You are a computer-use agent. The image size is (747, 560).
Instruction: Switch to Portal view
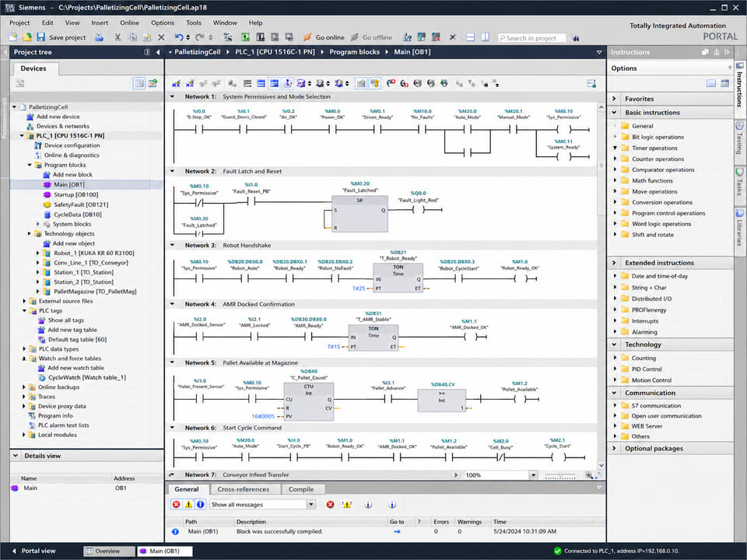33,551
